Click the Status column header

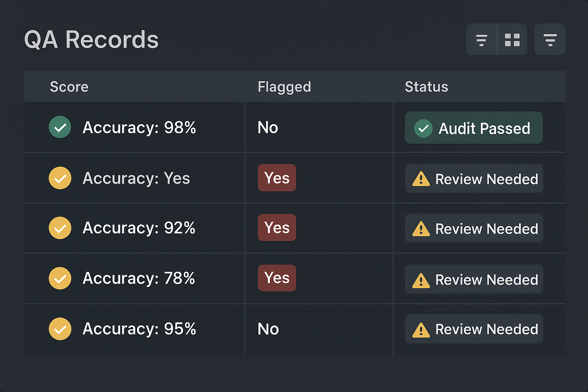[426, 87]
